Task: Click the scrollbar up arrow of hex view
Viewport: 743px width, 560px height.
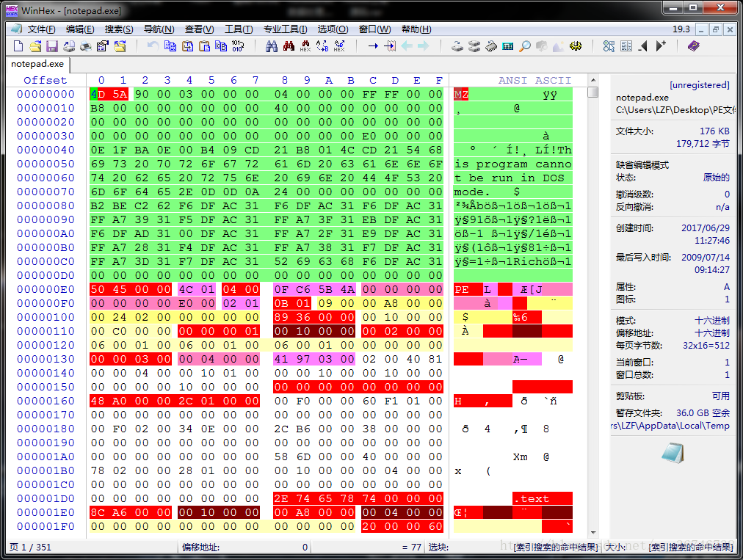Action: click(x=592, y=80)
